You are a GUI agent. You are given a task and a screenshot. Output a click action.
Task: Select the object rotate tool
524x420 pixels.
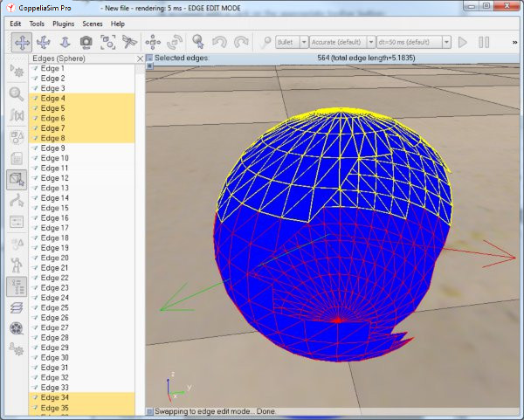click(175, 43)
